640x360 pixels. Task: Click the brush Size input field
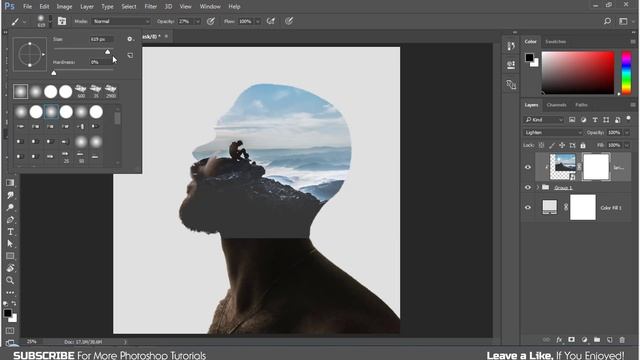[101, 39]
